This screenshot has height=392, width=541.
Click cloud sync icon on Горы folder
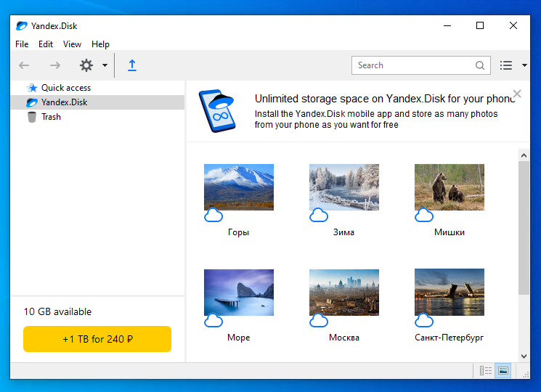click(x=213, y=215)
